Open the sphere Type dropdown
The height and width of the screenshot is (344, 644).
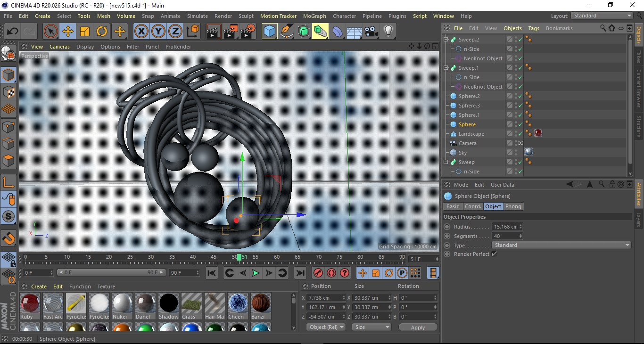(561, 245)
